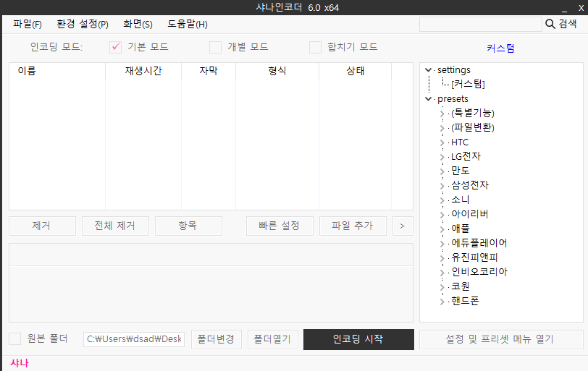The image size is (588, 371).
Task: Enable the 개별 모드 checkbox
Action: pyautogui.click(x=215, y=47)
